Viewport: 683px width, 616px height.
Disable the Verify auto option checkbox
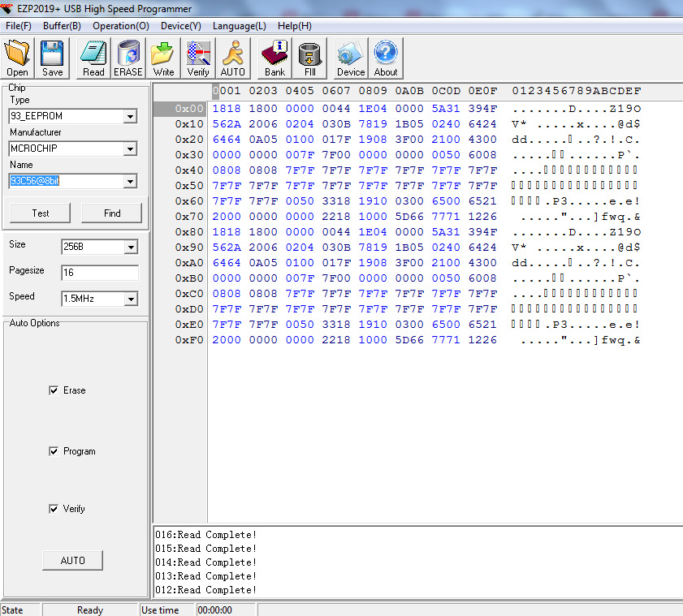54,509
